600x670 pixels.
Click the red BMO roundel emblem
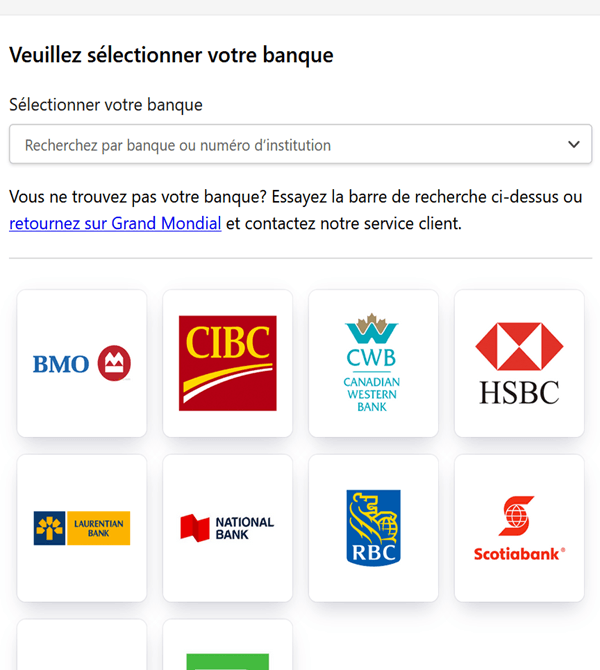click(x=114, y=364)
